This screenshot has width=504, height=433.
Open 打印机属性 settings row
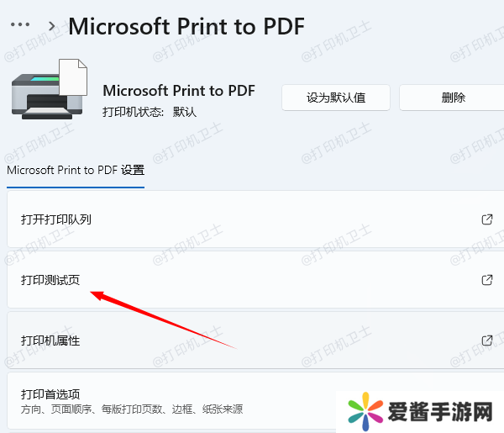(x=255, y=340)
